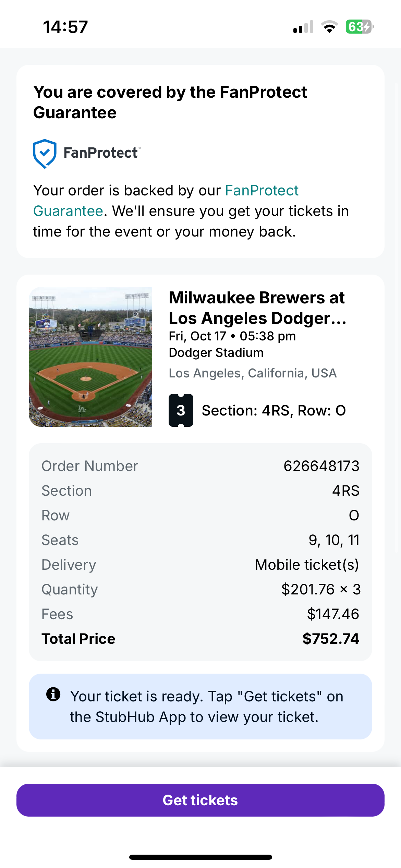Tap the seats value 9, 10, 11
This screenshot has width=401, height=868.
coord(334,540)
